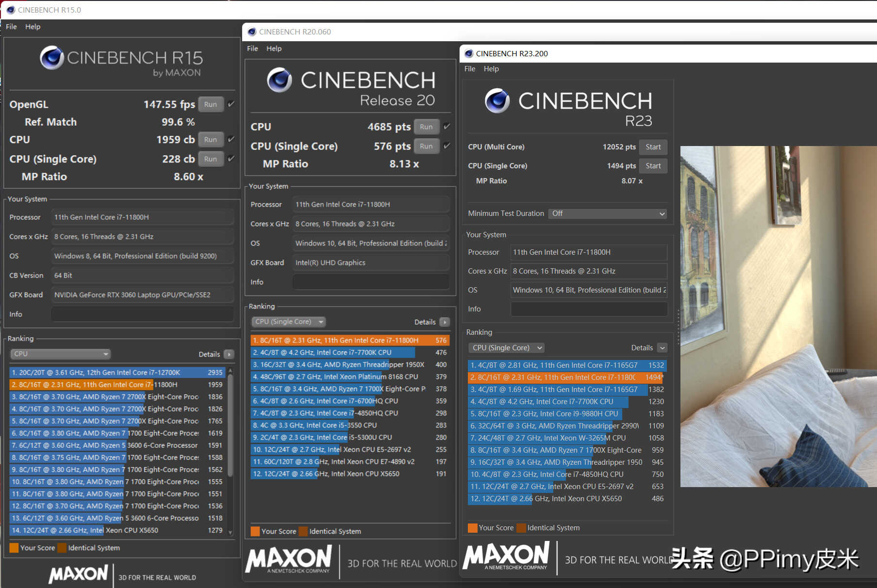Open Help menu in Cinebench R15
The height and width of the screenshot is (588, 877).
(33, 27)
